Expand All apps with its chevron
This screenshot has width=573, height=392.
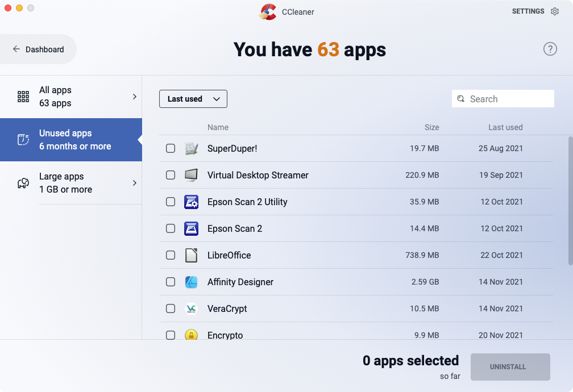point(135,97)
